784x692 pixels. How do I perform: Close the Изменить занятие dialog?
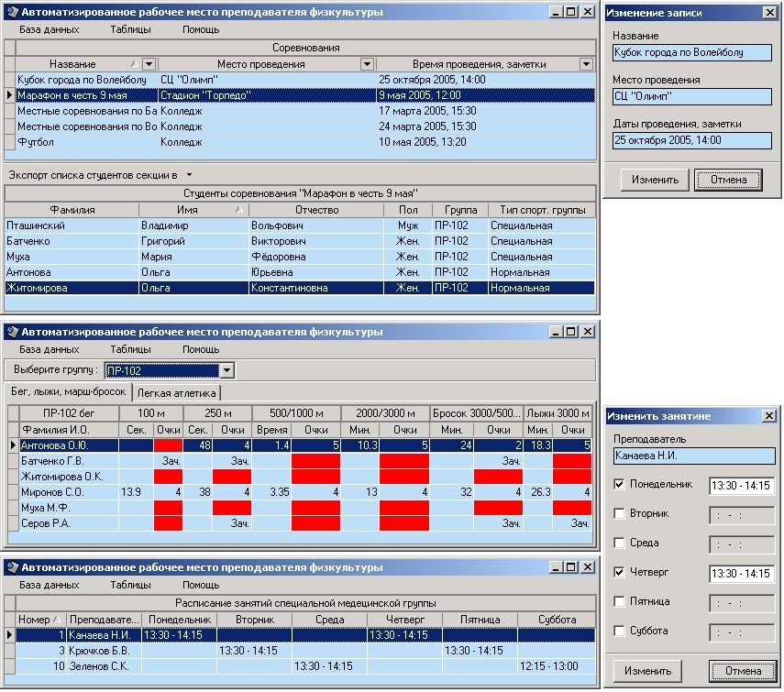[x=769, y=416]
